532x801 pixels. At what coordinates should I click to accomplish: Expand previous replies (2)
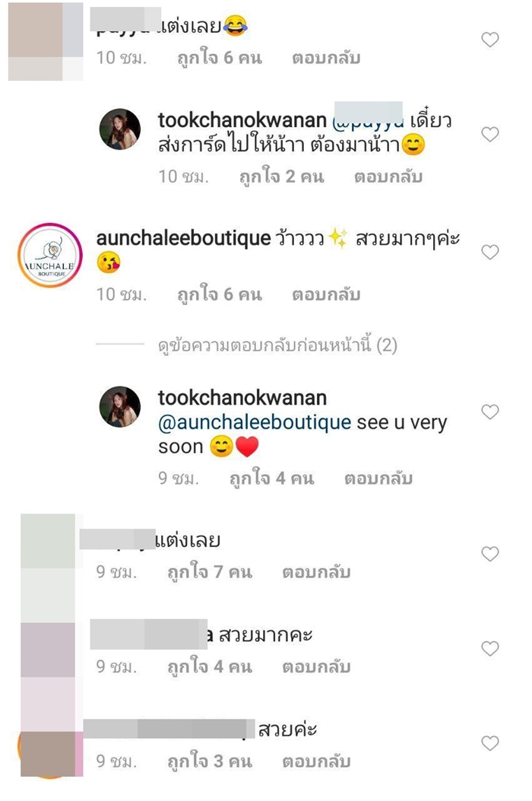pos(277,346)
